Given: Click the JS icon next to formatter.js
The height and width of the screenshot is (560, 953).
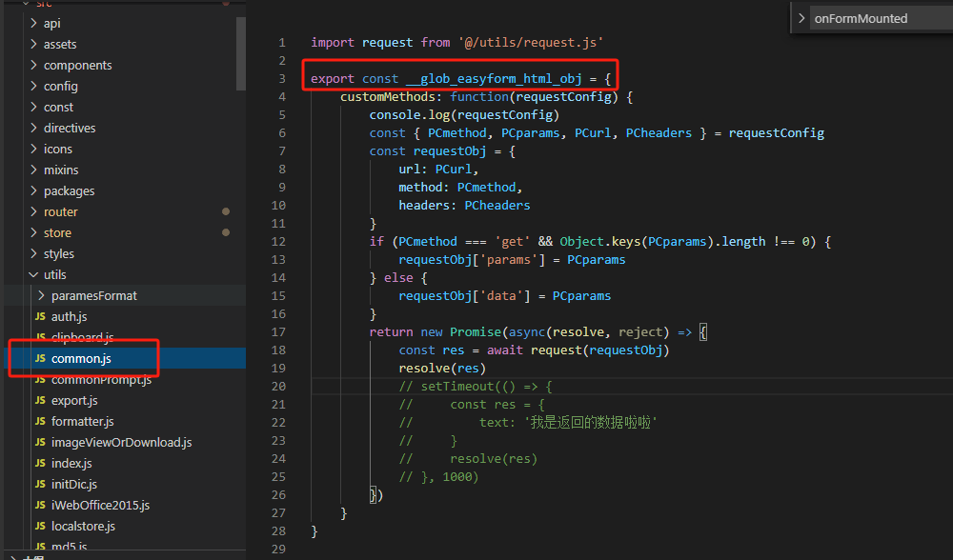Looking at the screenshot, I should [x=40, y=421].
